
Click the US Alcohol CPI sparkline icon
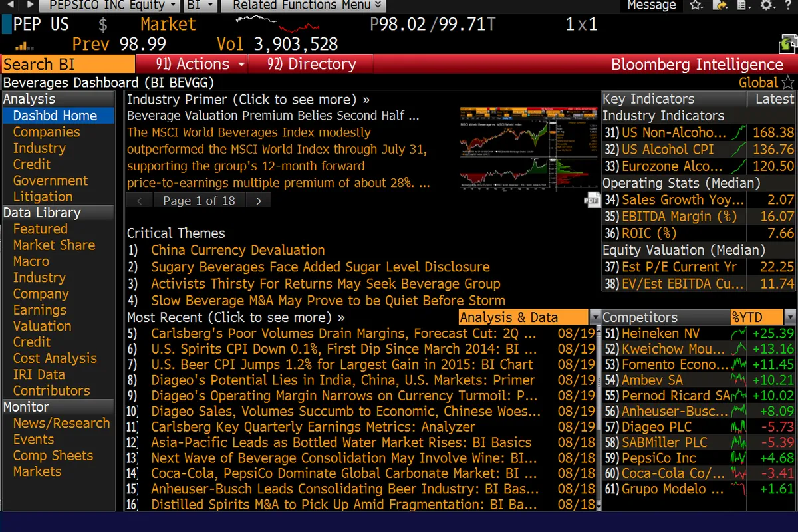737,150
